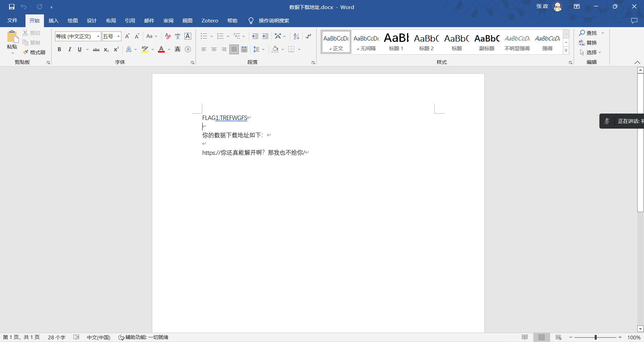Viewport: 644px width, 342px height.
Task: Adjust the zoom slider handle
Action: point(596,337)
